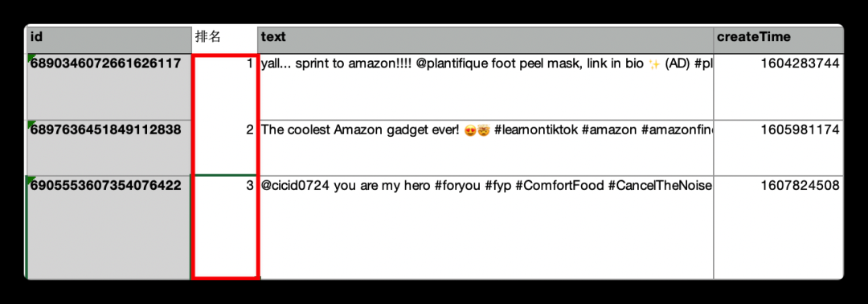The image size is (868, 304).
Task: Click the @cicid0724 you are my hero cell
Action: (485, 227)
